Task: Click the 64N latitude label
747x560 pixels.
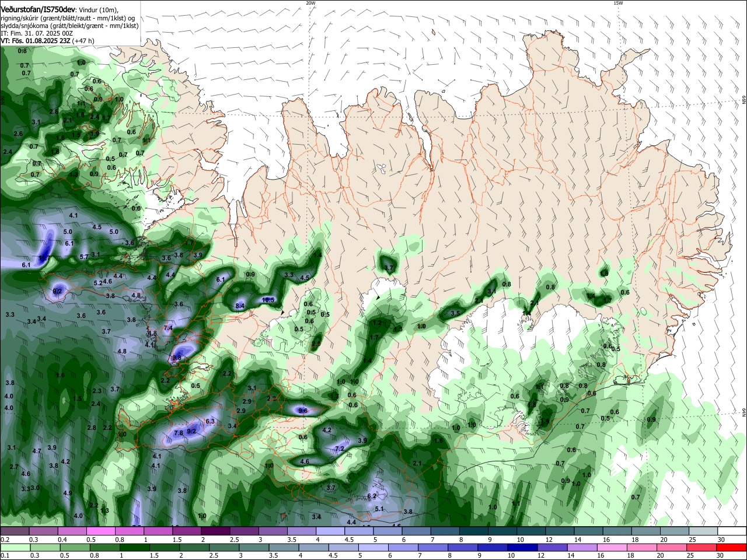Action: tap(744, 412)
